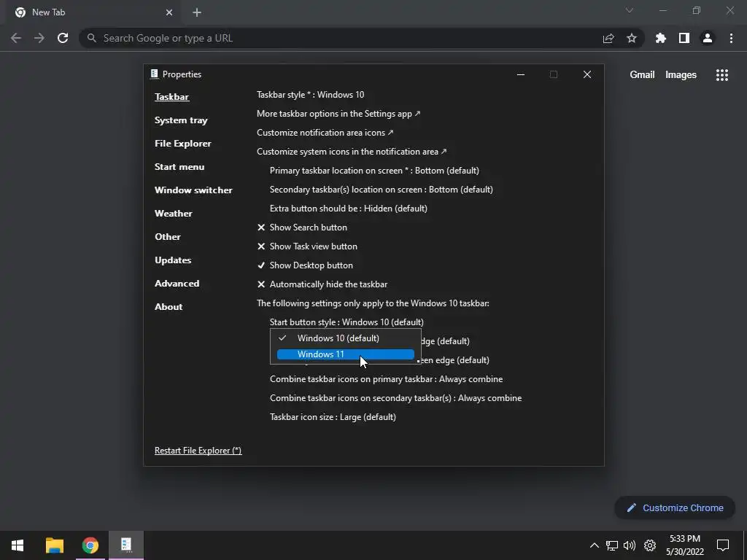Screen dimensions: 747x560
Task: Open the Other section
Action: pos(168,237)
